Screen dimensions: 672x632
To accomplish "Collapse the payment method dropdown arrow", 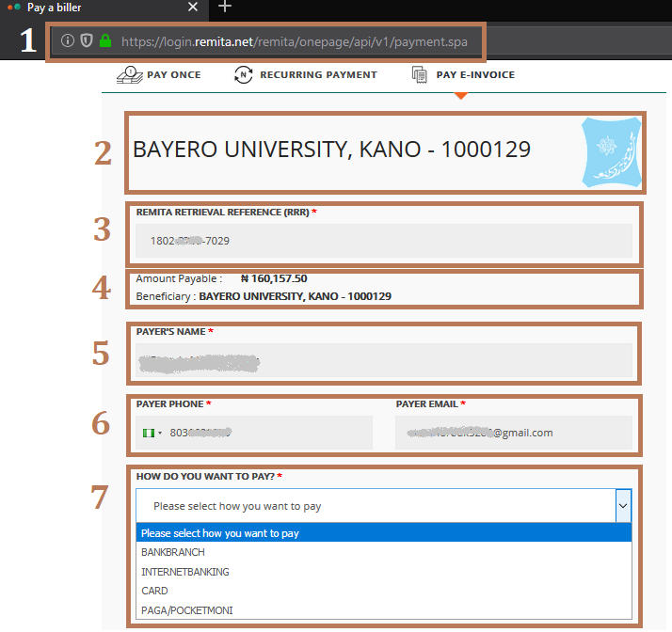I will pyautogui.click(x=622, y=506).
